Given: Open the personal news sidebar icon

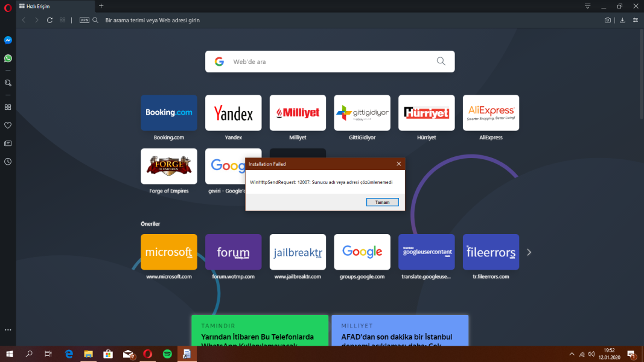Looking at the screenshot, I should (8, 144).
